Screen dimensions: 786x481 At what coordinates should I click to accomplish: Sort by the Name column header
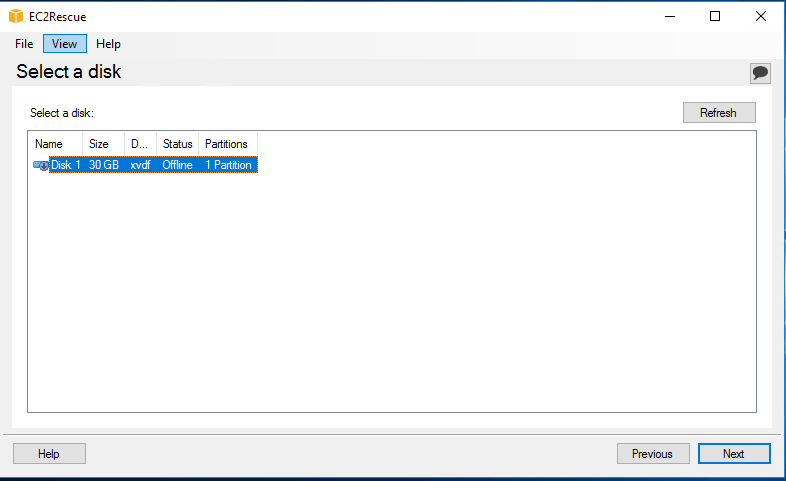(x=55, y=144)
